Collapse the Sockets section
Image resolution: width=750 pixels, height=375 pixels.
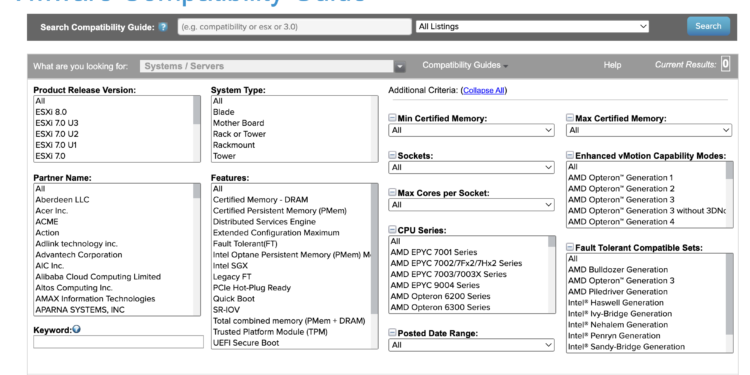(x=392, y=155)
